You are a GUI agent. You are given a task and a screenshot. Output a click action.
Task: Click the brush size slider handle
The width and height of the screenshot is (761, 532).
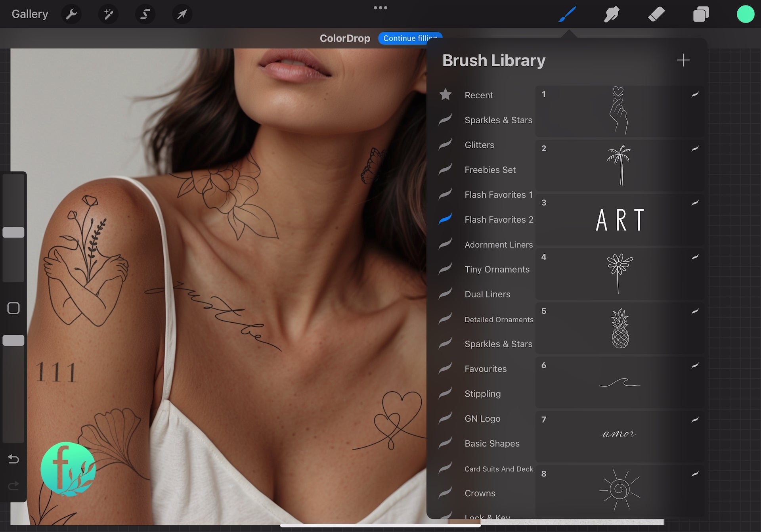pos(13,232)
